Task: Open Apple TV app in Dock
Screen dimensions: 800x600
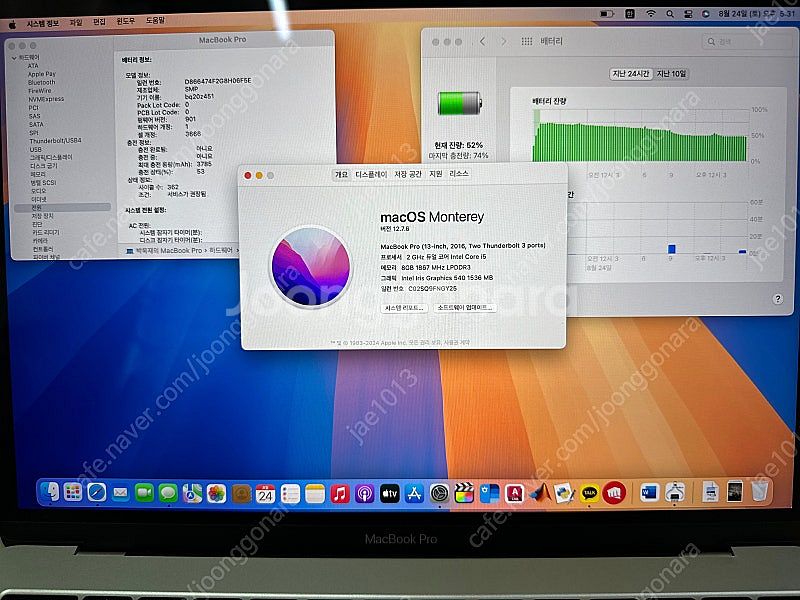Action: (x=389, y=494)
